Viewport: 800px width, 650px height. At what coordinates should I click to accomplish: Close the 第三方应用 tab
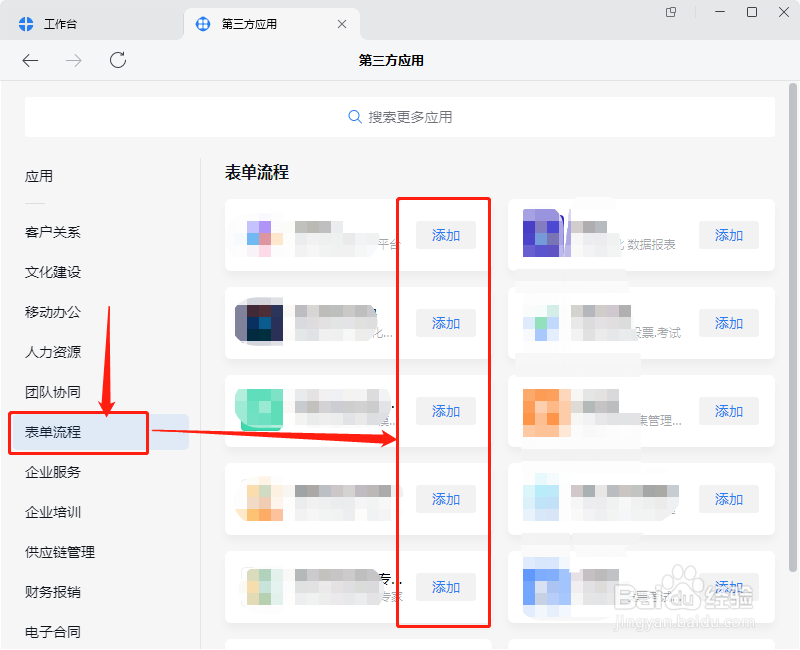click(x=342, y=24)
